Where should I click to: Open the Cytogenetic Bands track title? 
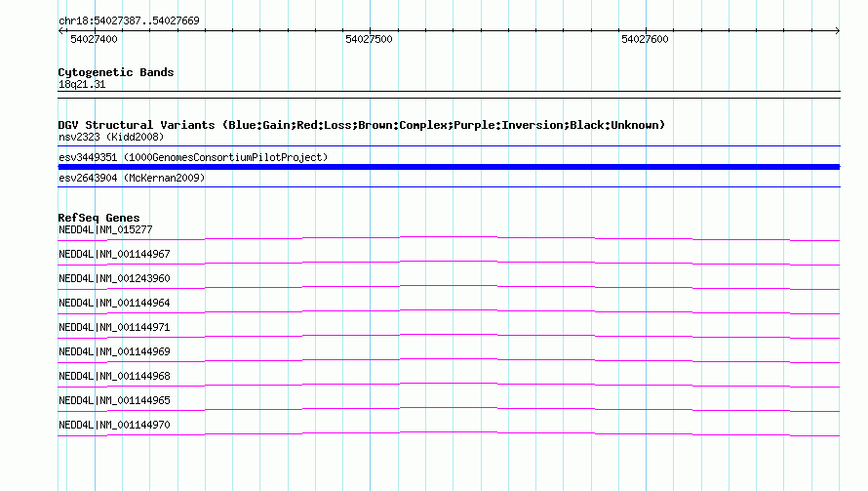tap(116, 72)
